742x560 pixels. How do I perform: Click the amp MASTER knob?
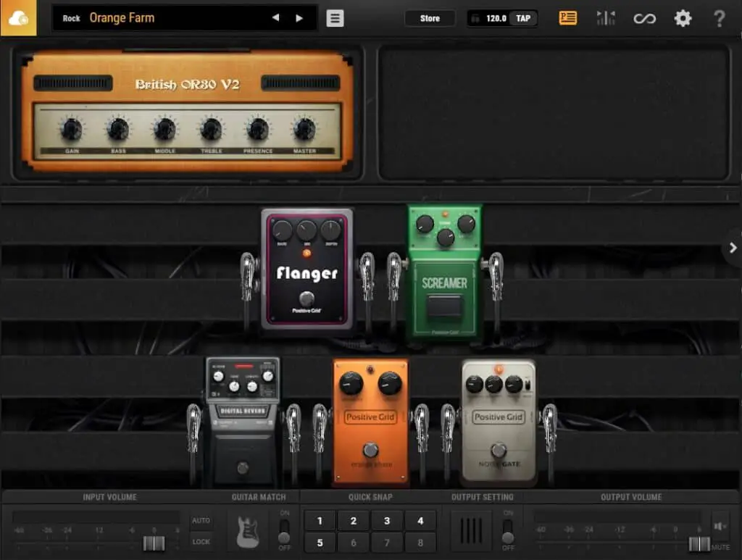tap(304, 129)
